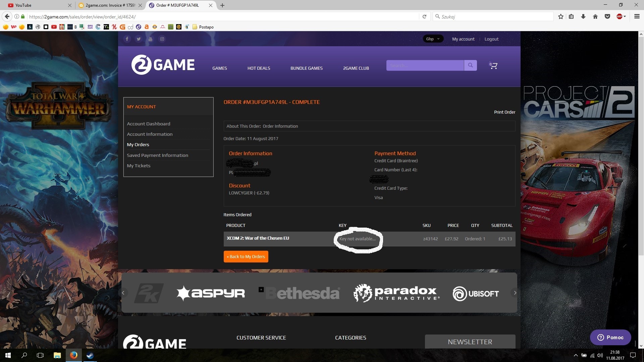Focus the Szukaj browser search box
The height and width of the screenshot is (362, 644).
click(493, 16)
